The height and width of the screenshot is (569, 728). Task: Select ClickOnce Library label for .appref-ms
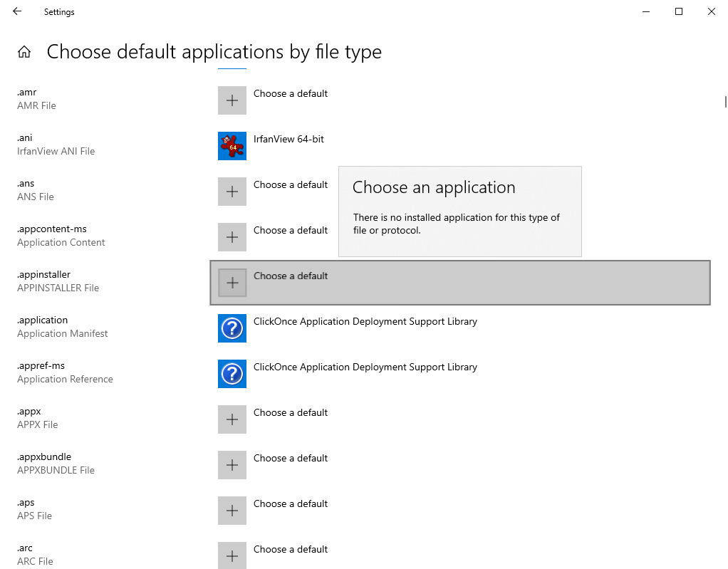[x=365, y=367]
